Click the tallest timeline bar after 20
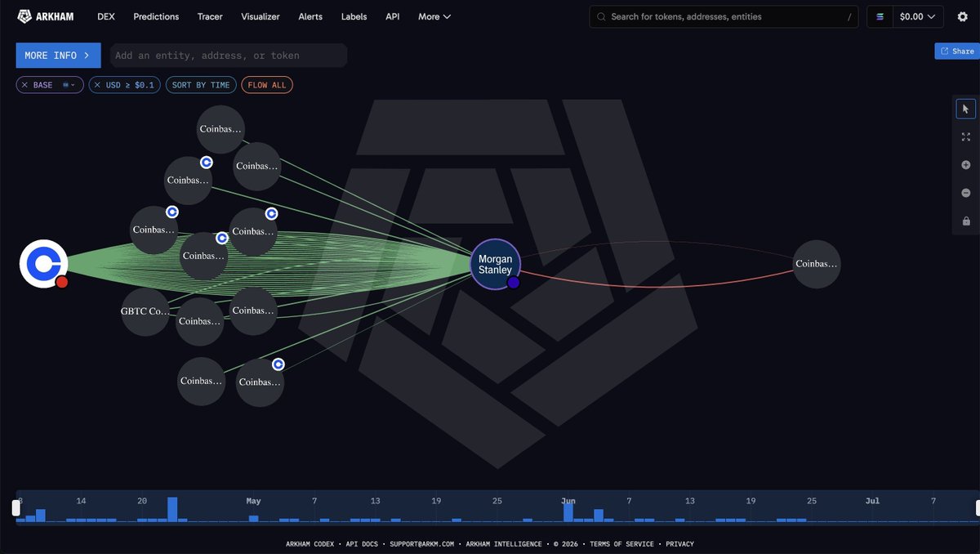This screenshot has height=554, width=980. point(172,510)
